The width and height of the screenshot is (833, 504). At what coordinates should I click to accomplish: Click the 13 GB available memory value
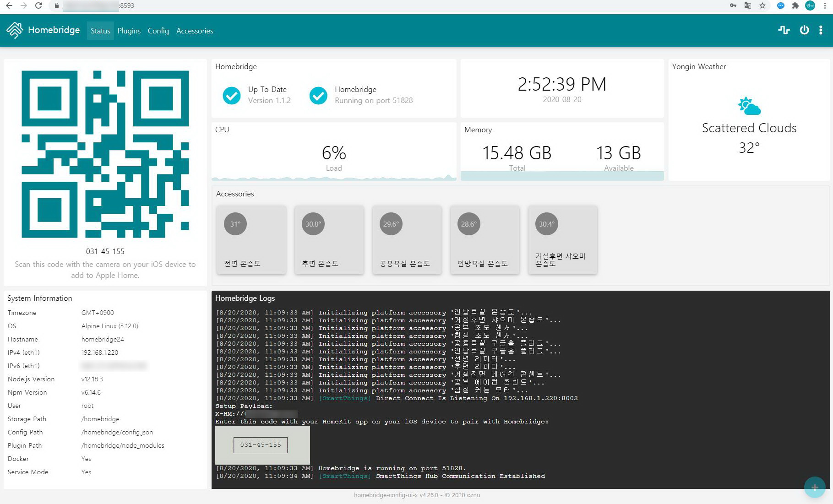tap(619, 153)
